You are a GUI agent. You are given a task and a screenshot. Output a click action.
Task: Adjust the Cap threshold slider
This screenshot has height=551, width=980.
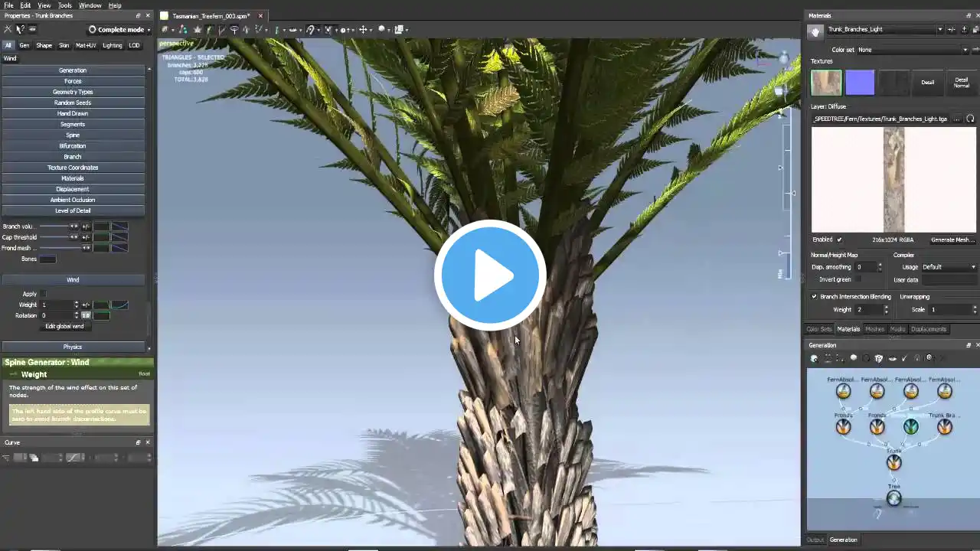click(x=54, y=237)
